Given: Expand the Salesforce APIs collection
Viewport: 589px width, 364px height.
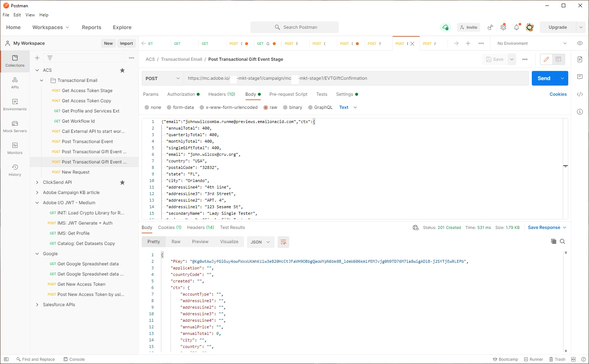Looking at the screenshot, I should (37, 305).
